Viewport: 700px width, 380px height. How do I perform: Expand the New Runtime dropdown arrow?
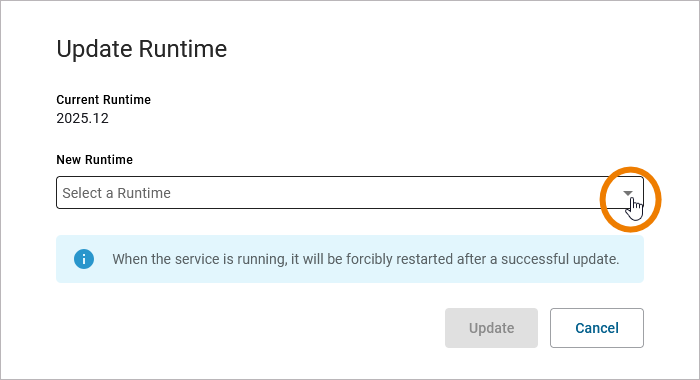coord(628,193)
